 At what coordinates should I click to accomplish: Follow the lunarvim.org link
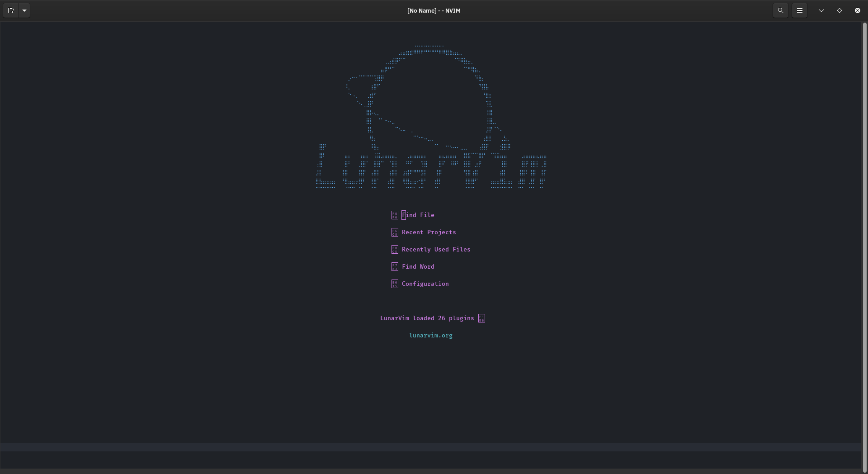click(431, 336)
